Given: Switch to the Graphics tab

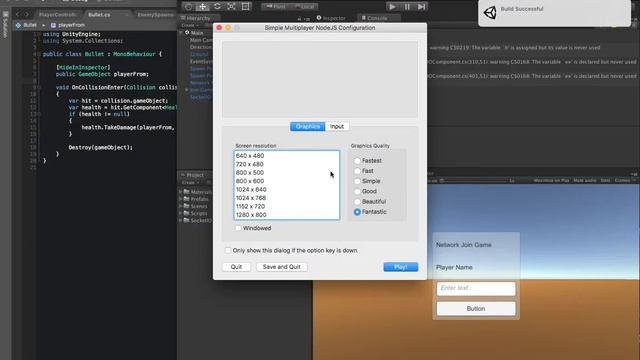Looking at the screenshot, I should [308, 127].
